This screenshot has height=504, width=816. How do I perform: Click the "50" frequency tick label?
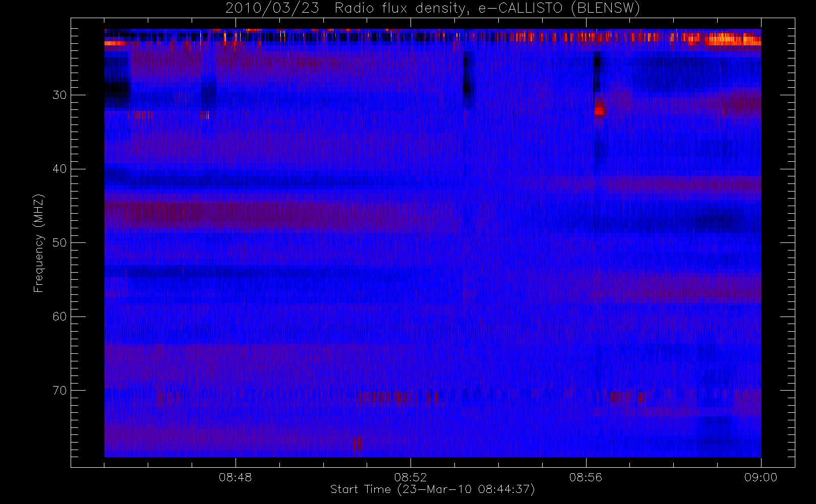[x=60, y=243]
